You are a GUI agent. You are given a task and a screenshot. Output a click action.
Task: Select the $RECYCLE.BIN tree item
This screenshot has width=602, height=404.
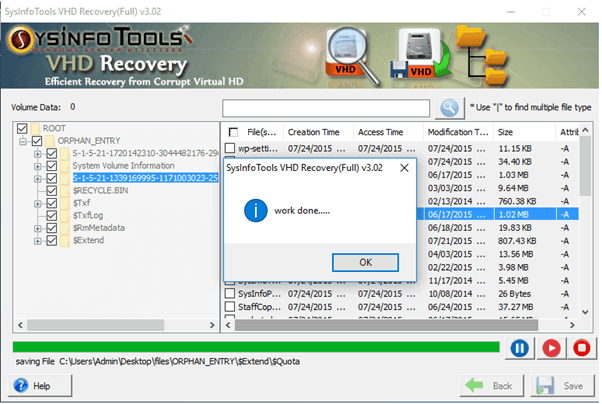(101, 190)
